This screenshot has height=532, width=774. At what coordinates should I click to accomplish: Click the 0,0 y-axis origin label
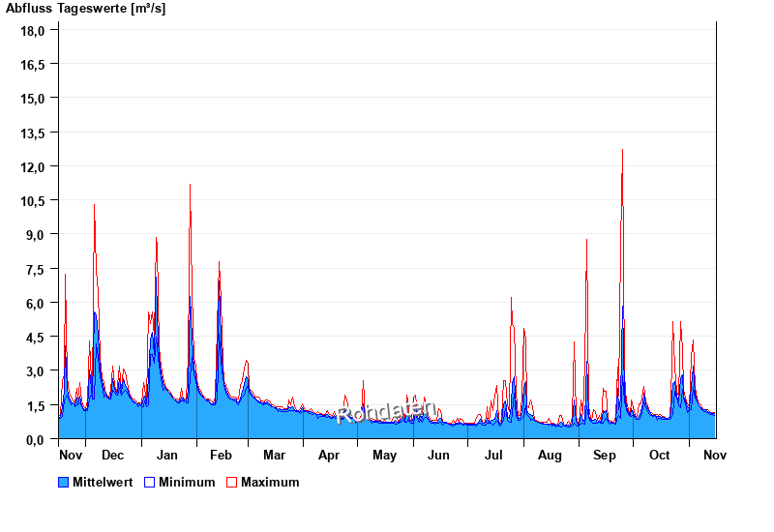click(36, 440)
